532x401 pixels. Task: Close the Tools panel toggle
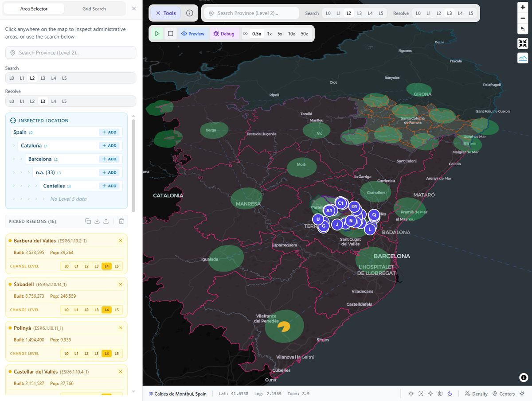(165, 13)
